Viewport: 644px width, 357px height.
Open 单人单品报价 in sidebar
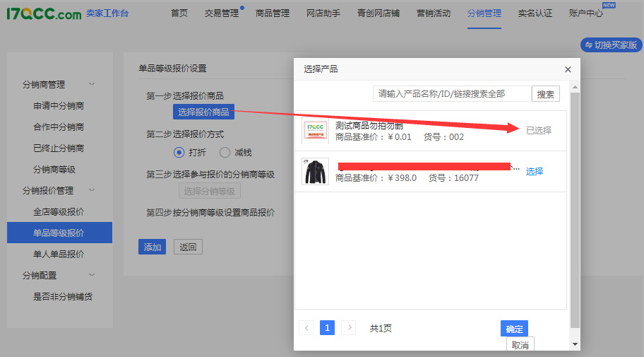[x=59, y=254]
